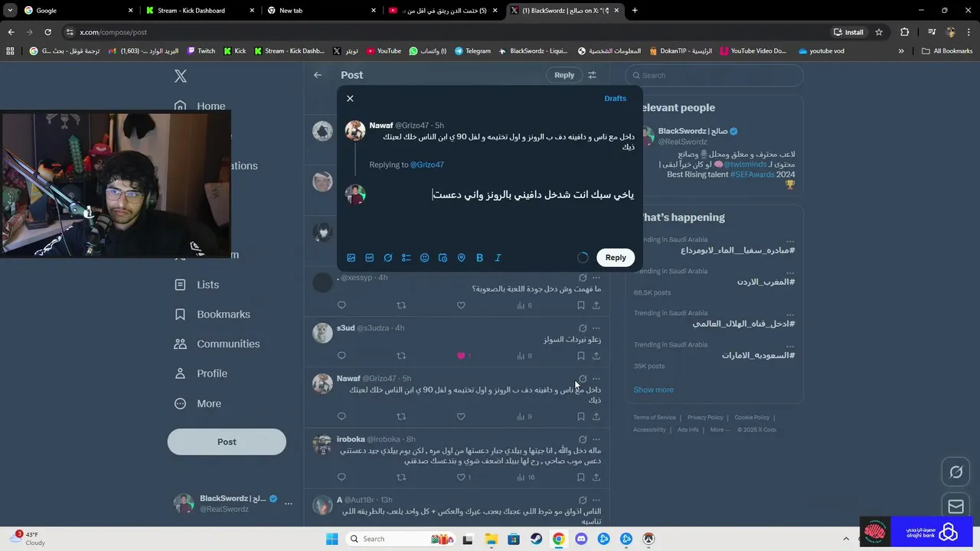Screen dimensions: 980x551
Task: Click the Reply button in Post header
Action: tap(564, 75)
